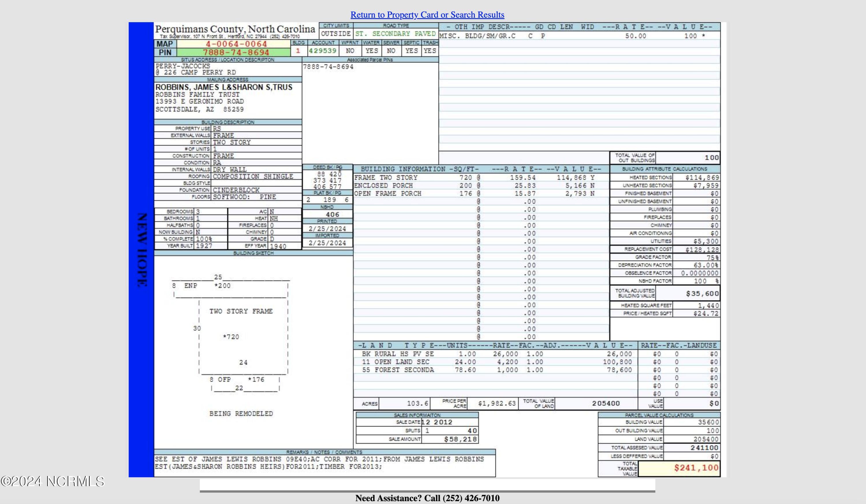Screen dimensions: 866x504
Task: Click deed book page 373 417
Action: (328, 181)
